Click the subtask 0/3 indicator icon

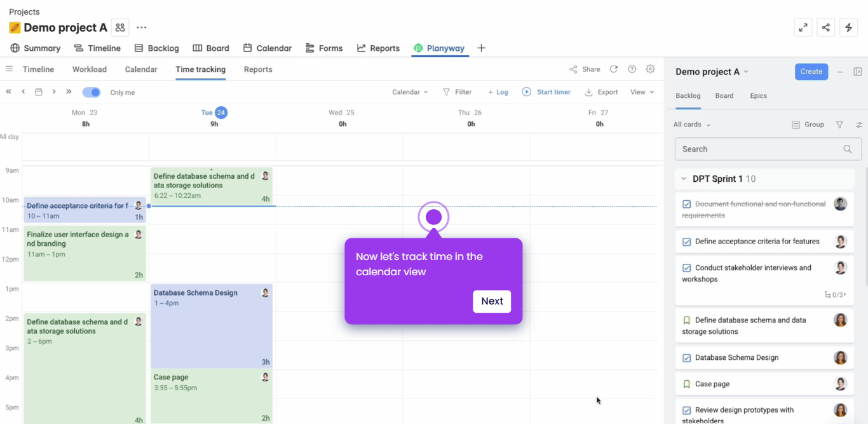[835, 295]
